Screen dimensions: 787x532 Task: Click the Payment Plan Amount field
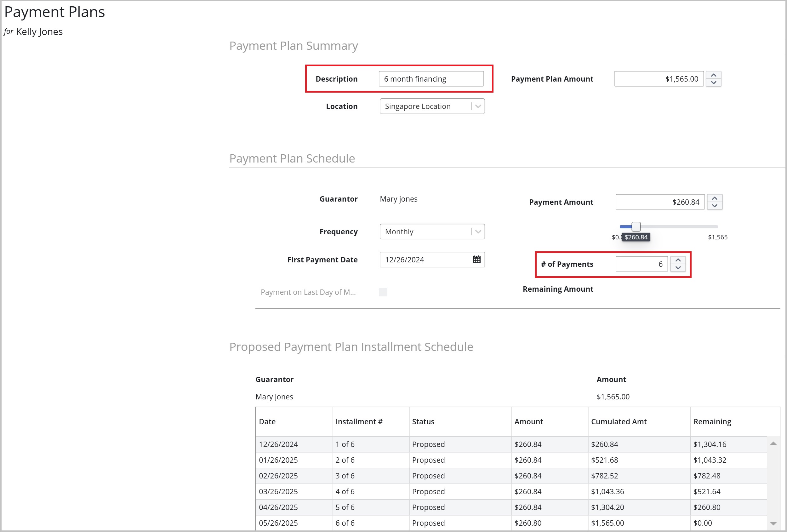(x=659, y=79)
